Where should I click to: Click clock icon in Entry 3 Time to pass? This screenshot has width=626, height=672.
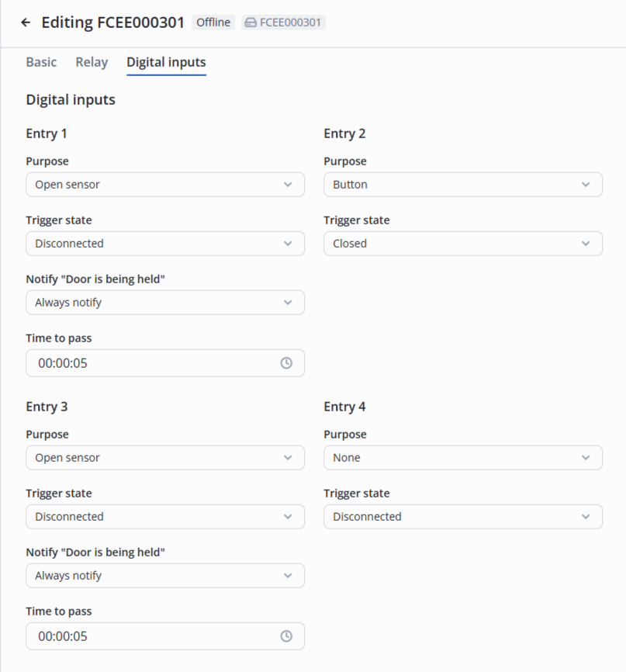(286, 636)
